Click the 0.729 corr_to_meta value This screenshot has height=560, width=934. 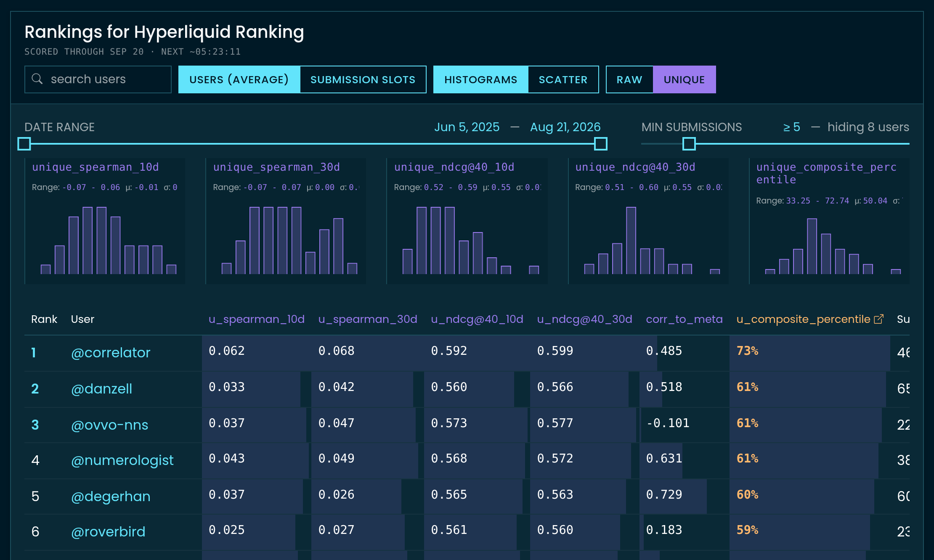pos(664,494)
